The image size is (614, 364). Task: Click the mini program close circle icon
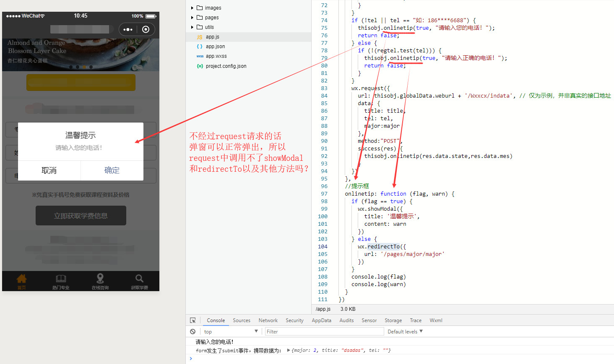pyautogui.click(x=146, y=29)
